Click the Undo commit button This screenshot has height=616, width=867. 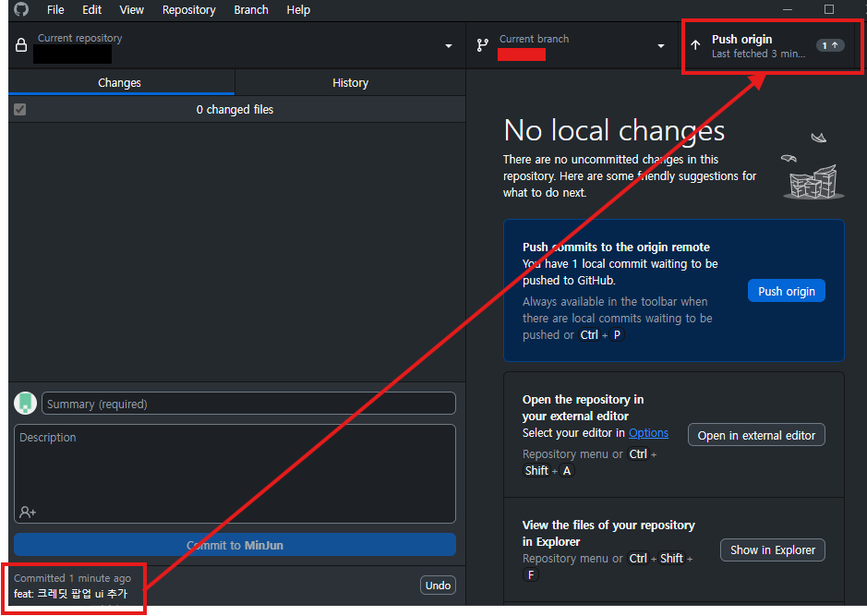click(438, 585)
